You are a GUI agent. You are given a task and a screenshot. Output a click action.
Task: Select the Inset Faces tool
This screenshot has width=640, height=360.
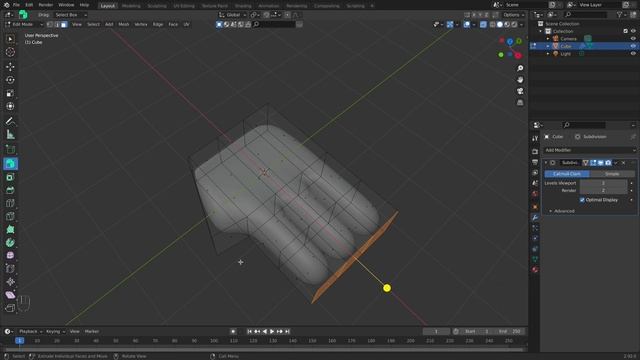10,177
